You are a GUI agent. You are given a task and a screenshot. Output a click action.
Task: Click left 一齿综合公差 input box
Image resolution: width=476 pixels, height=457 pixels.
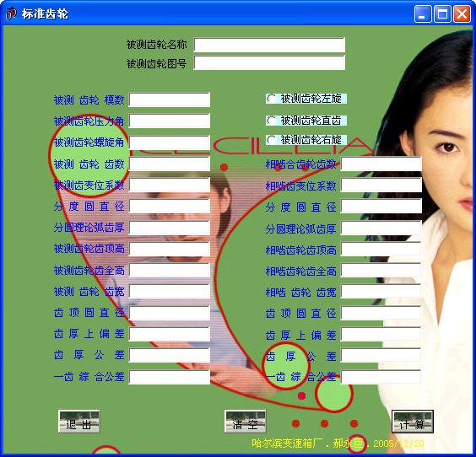[x=170, y=377]
